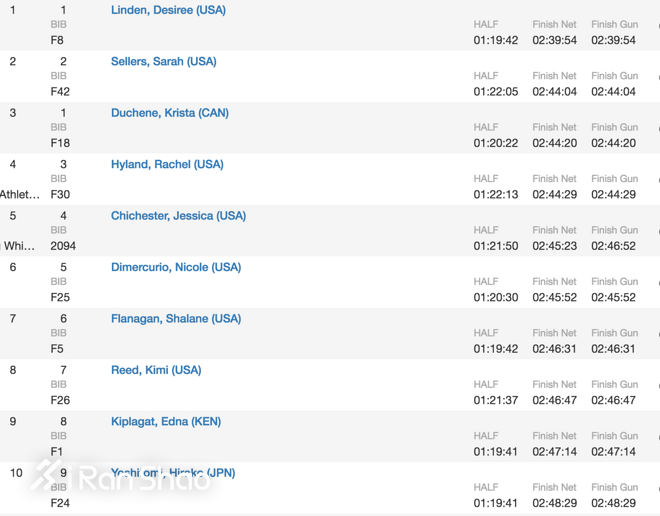
Task: Select bib number F42 in Sellers' row
Action: click(x=60, y=92)
